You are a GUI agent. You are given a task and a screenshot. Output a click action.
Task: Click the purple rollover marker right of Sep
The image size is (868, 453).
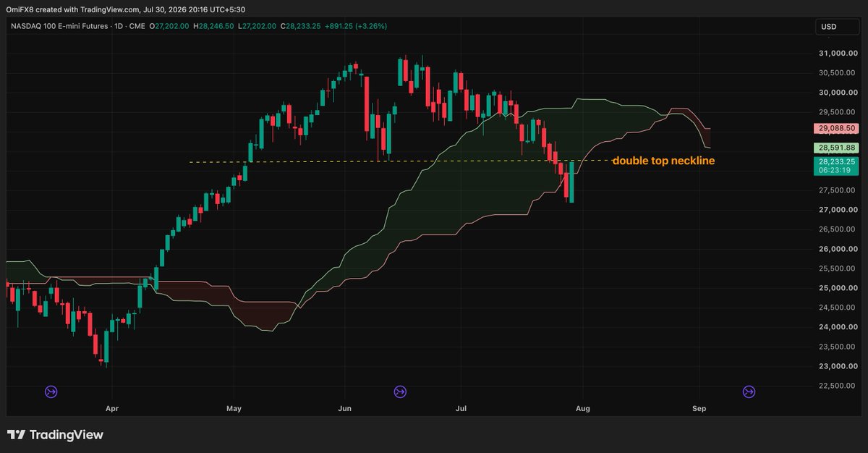[749, 391]
